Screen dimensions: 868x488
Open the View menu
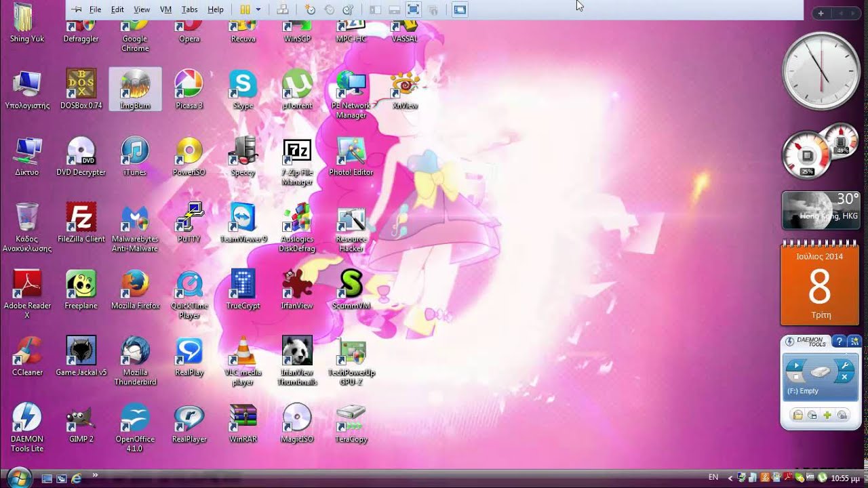coord(142,9)
